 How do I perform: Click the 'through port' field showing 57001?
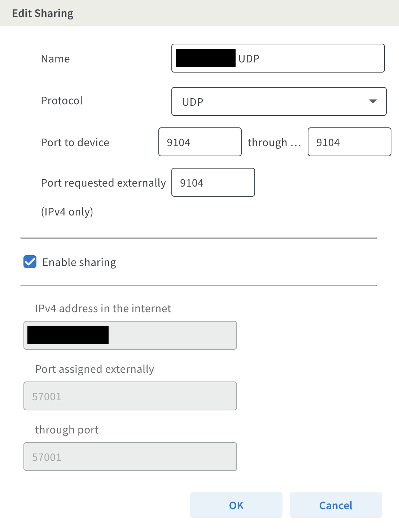coord(130,457)
